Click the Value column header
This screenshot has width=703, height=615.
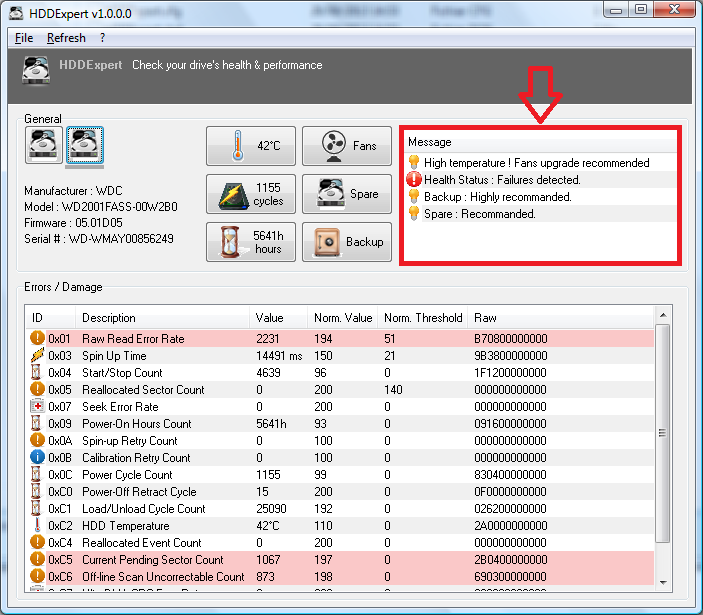click(x=278, y=318)
